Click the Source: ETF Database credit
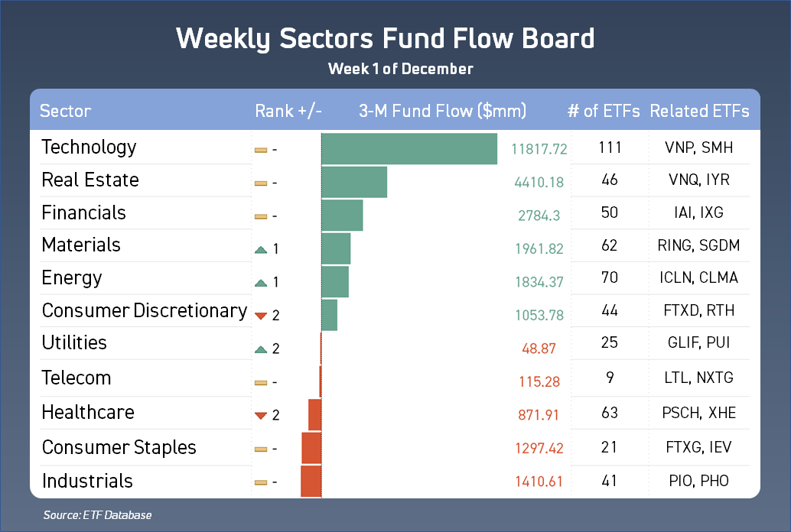Image resolution: width=791 pixels, height=532 pixels. pos(97,515)
